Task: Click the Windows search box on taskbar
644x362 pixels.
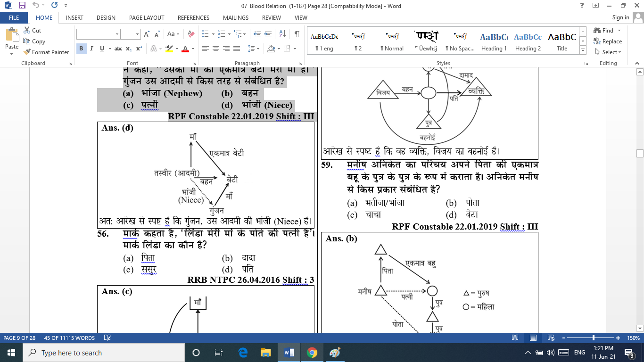Action: coord(103,353)
